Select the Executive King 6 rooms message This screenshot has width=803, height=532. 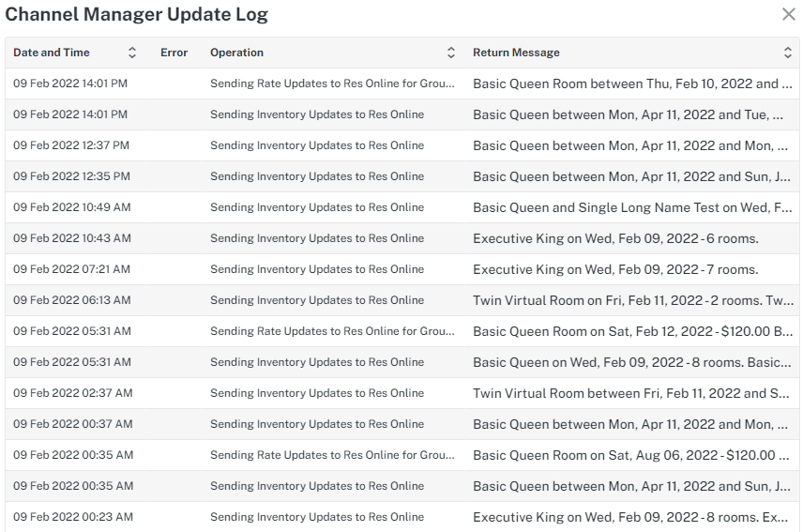(x=615, y=238)
